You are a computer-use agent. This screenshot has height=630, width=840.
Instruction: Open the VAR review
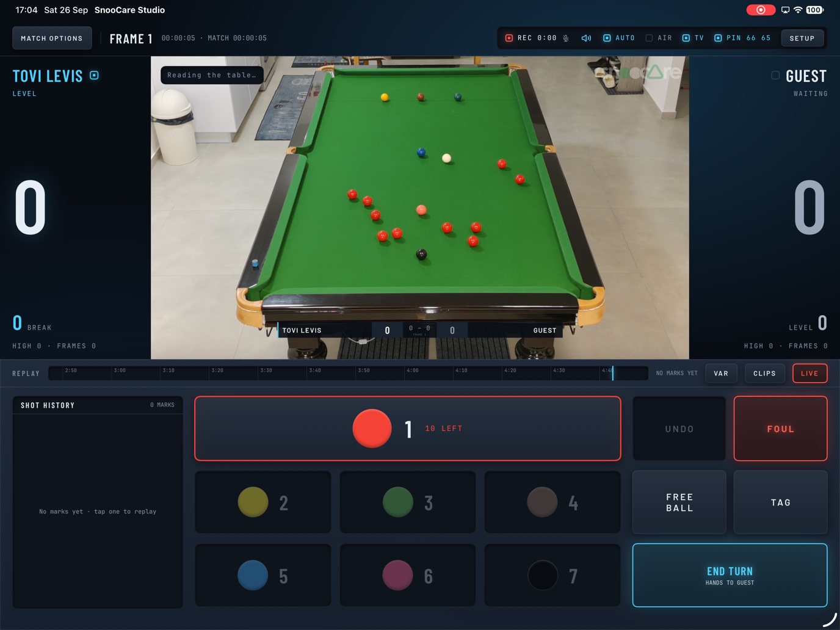[x=721, y=373]
